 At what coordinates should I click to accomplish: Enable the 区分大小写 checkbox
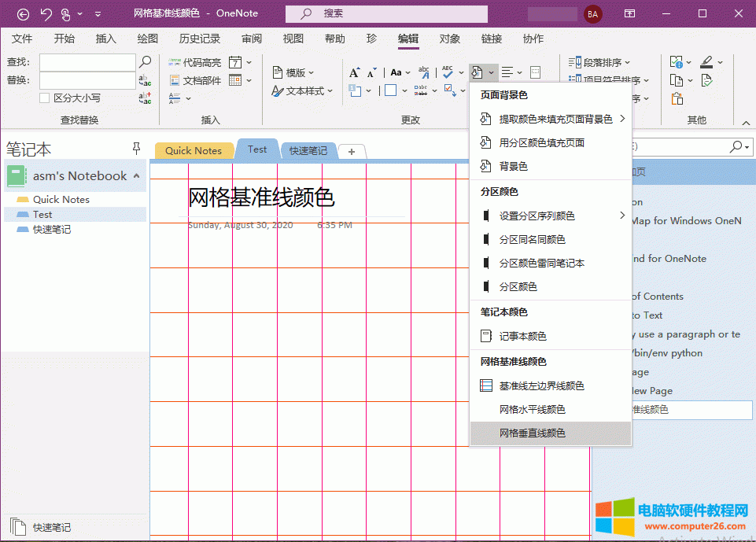tap(45, 98)
